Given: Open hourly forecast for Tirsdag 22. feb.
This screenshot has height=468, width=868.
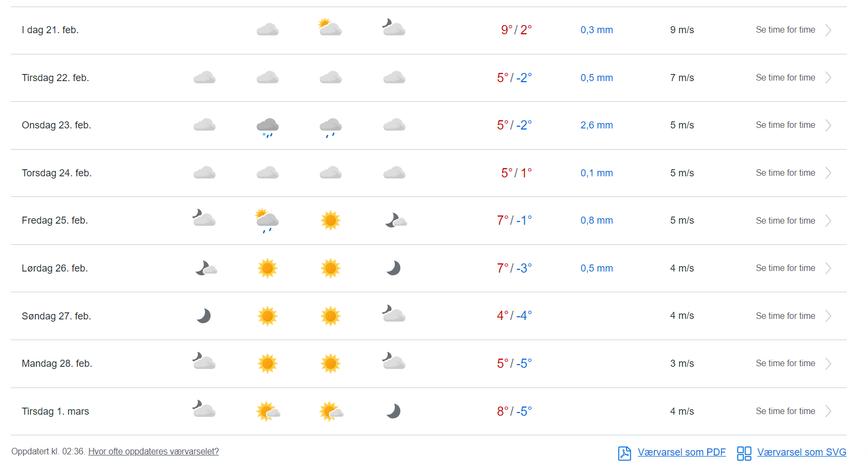Looking at the screenshot, I should tap(785, 78).
